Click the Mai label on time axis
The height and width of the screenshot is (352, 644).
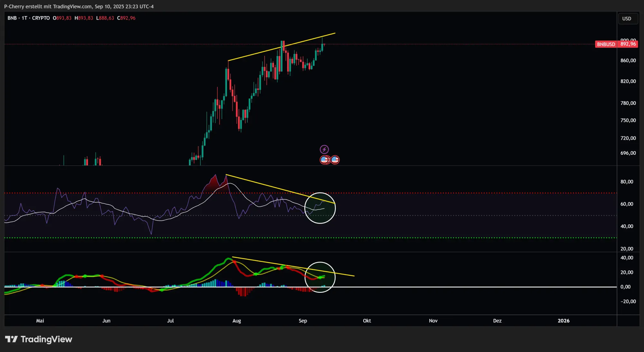point(40,321)
